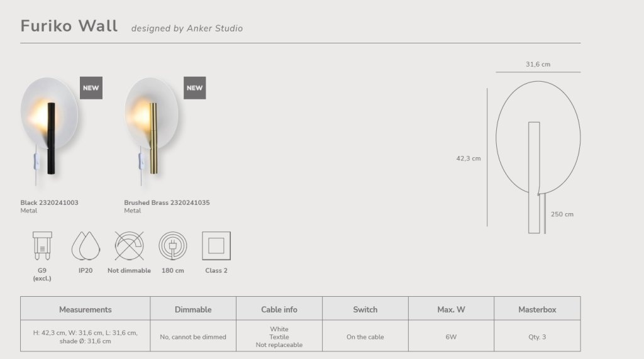Viewport: 644px width, 359px height.
Task: Click 'designed by Anker Studio' subtitle
Action: point(187,28)
